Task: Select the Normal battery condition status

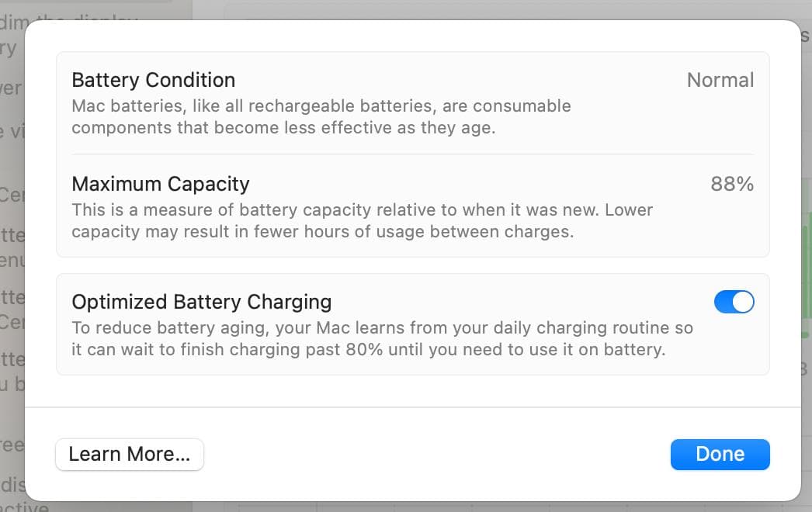Action: coord(720,80)
